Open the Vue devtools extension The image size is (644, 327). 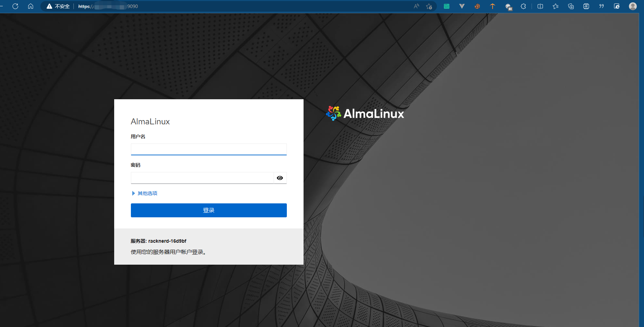tap(462, 6)
